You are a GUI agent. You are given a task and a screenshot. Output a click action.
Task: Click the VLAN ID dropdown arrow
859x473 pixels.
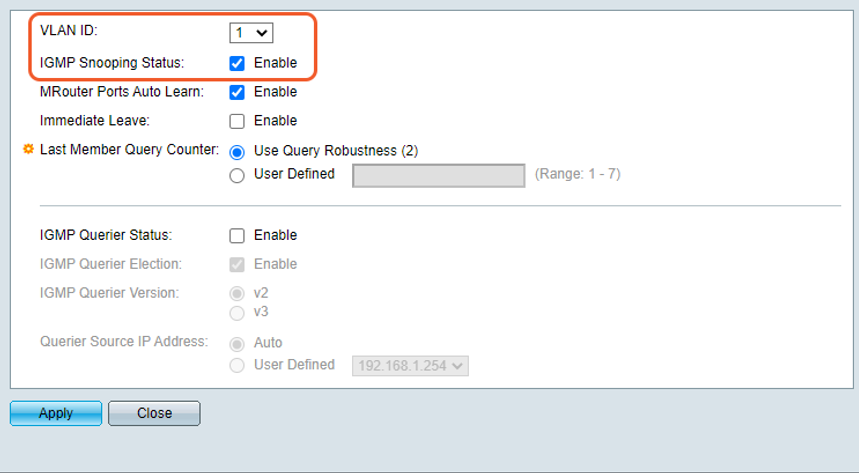click(x=262, y=33)
